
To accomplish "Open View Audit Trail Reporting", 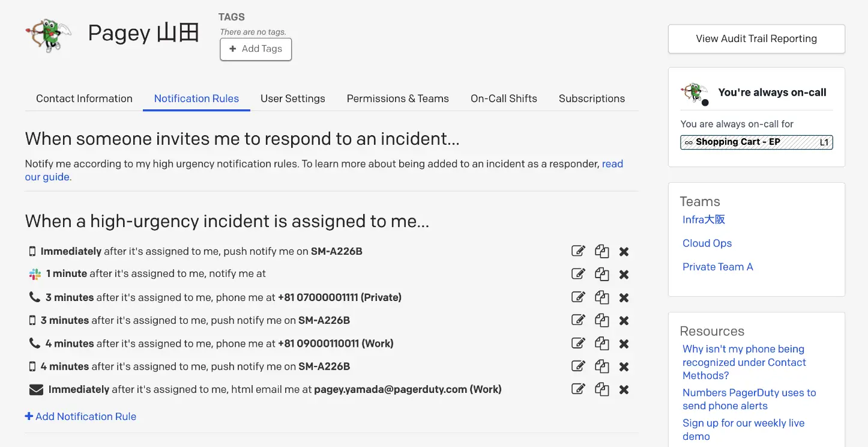I will pyautogui.click(x=756, y=38).
